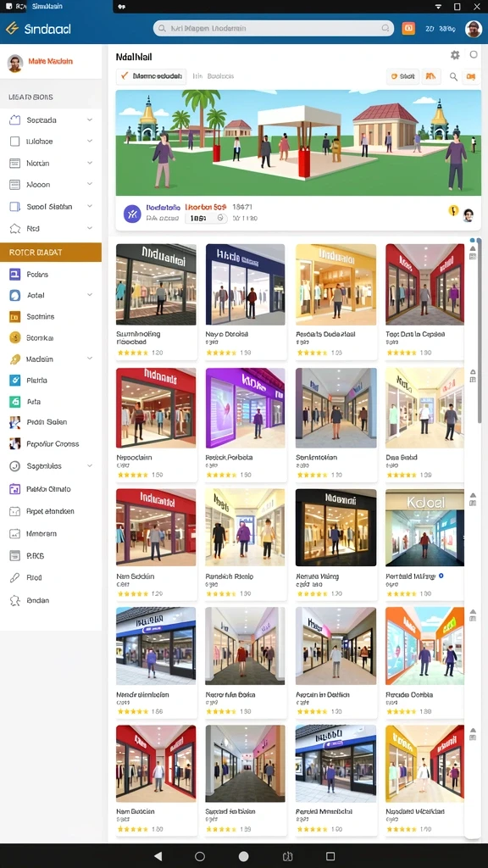Click the Fodars icon in the sidebar

[x=15, y=274]
